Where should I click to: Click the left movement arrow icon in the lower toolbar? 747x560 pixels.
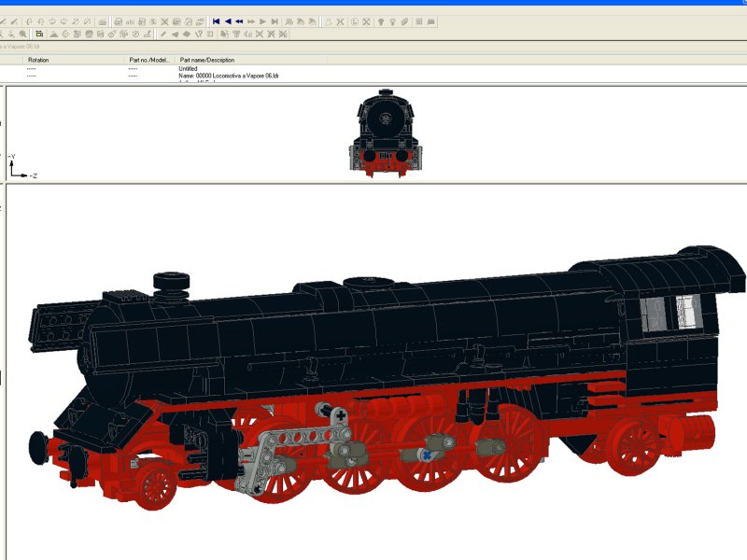[x=176, y=35]
